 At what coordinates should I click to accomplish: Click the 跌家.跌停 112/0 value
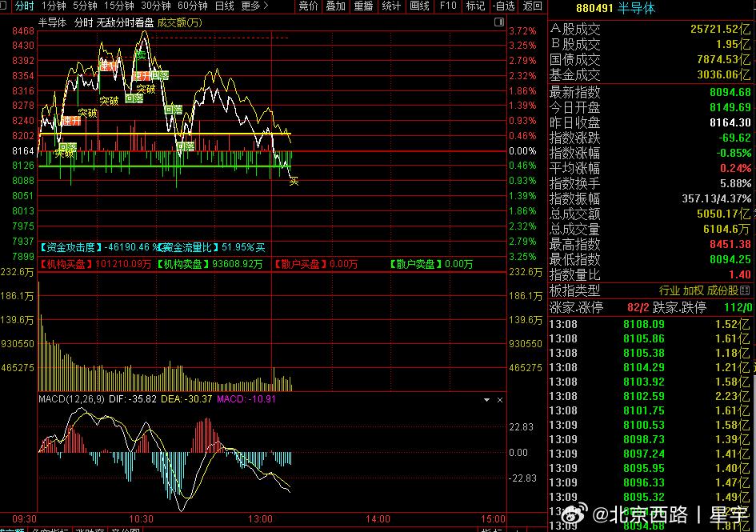click(x=738, y=308)
